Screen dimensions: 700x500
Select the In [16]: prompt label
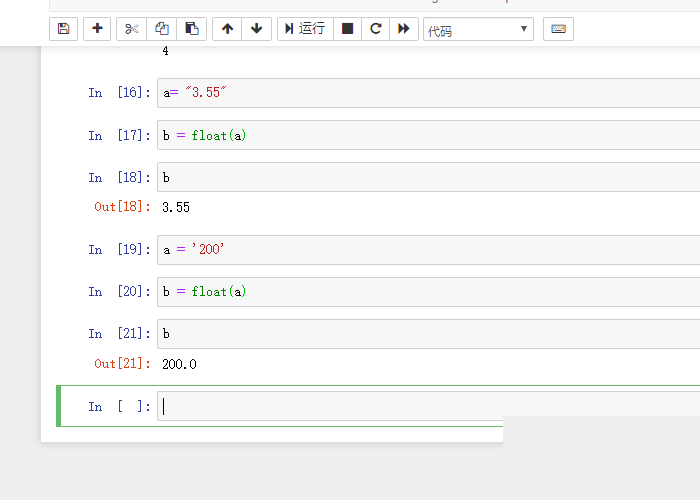pyautogui.click(x=119, y=92)
